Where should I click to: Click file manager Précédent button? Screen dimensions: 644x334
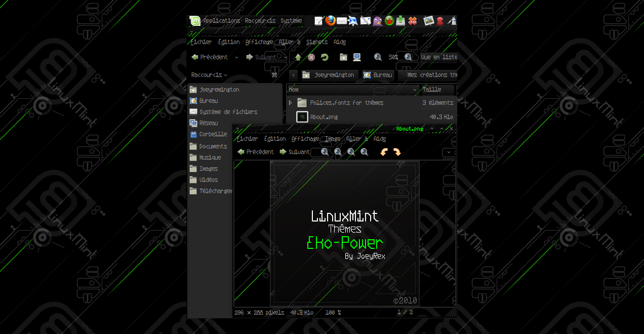210,57
